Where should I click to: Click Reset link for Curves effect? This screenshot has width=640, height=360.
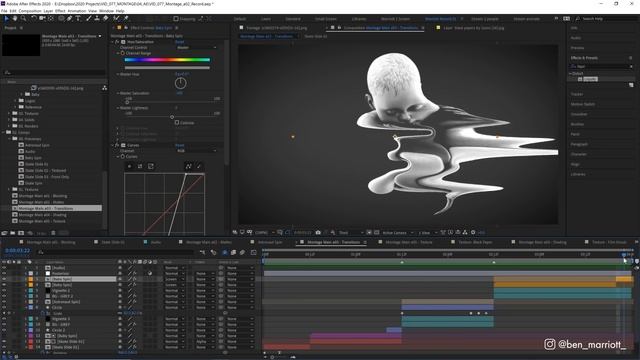[x=180, y=145]
